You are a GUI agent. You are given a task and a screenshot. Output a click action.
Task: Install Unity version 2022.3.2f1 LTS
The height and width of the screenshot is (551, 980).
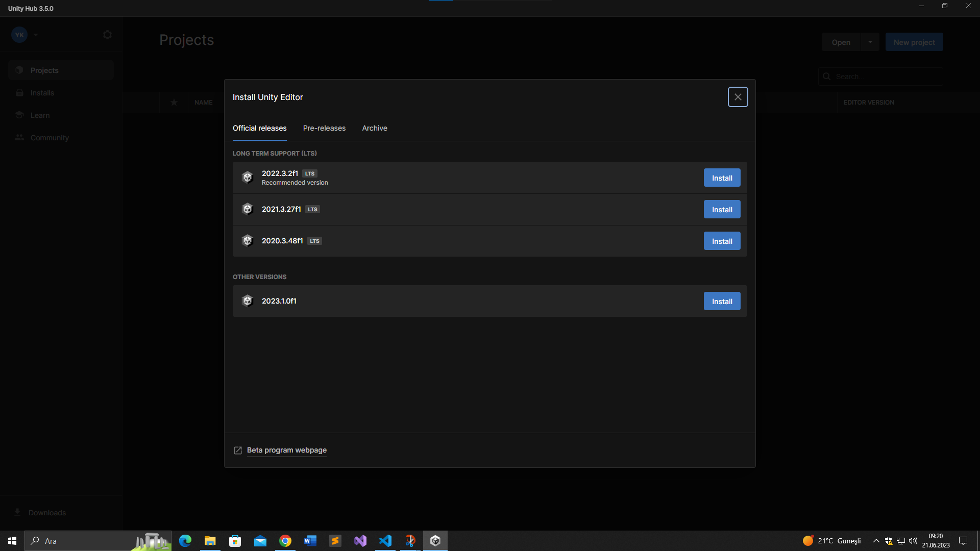722,178
